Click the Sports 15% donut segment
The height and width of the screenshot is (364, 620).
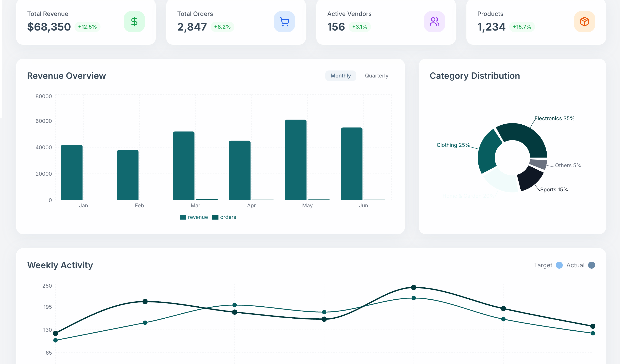[x=529, y=179]
